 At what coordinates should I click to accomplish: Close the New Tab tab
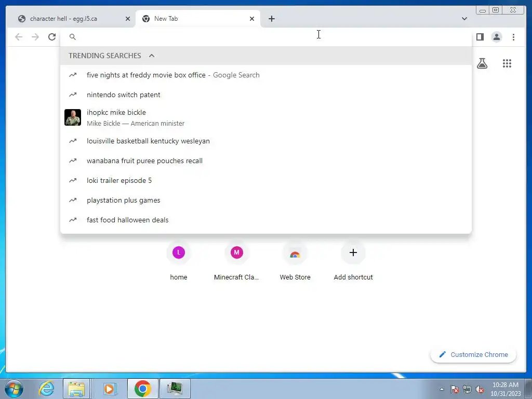pyautogui.click(x=252, y=19)
